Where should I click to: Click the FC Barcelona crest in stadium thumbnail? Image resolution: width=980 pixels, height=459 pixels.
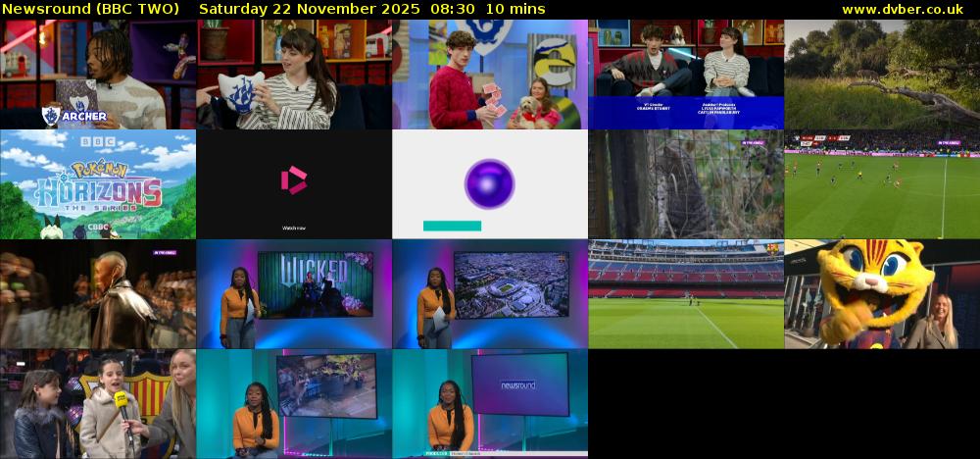(772, 249)
